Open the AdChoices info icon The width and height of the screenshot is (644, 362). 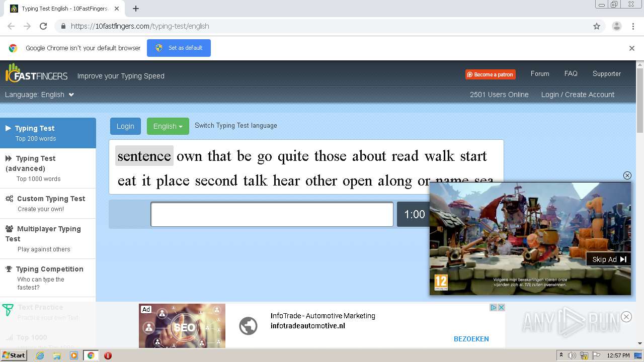click(x=494, y=308)
